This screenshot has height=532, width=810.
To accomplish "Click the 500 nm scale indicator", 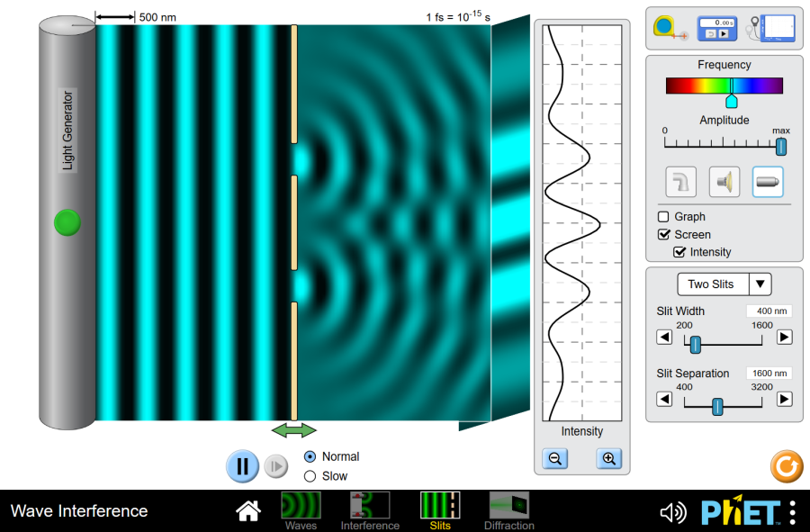I will 136,17.
